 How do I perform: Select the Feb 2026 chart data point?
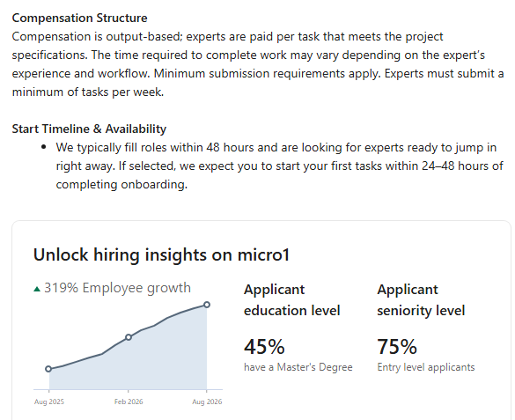click(129, 337)
